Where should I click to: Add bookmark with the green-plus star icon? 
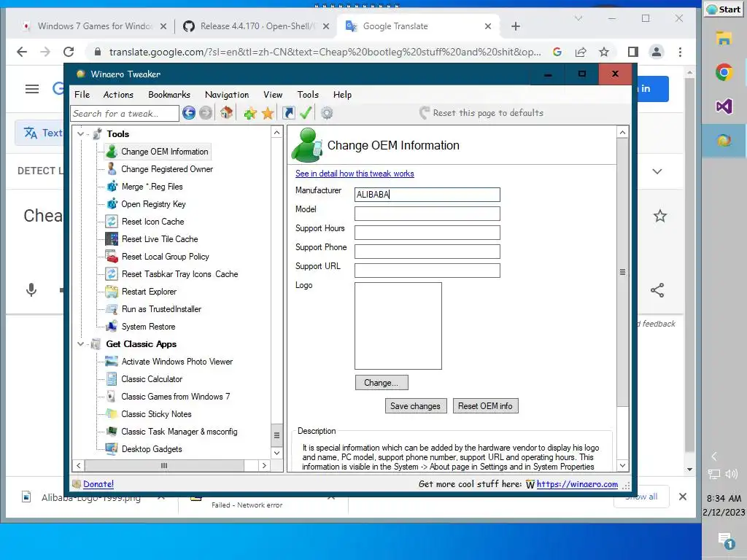[x=249, y=113]
